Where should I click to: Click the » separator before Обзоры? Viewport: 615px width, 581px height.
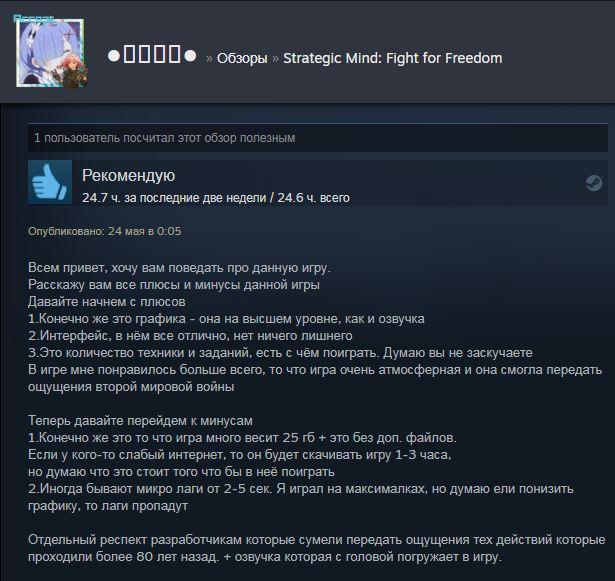pos(209,59)
